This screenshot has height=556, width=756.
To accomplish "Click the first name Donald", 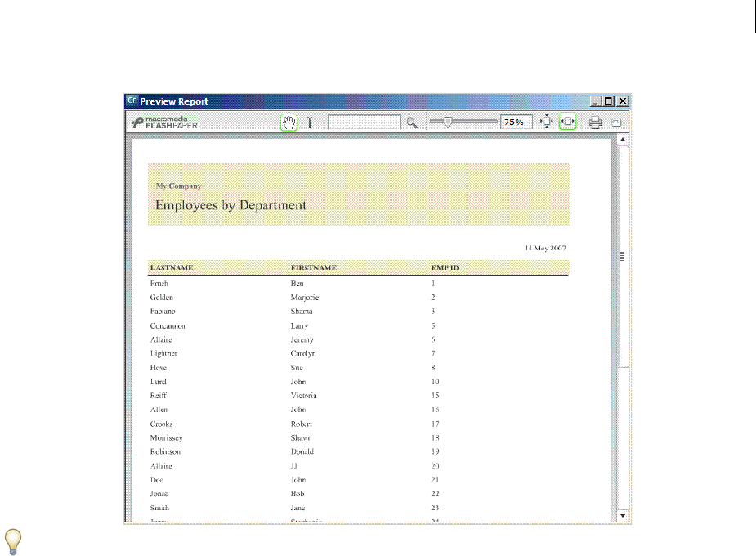I will [302, 452].
